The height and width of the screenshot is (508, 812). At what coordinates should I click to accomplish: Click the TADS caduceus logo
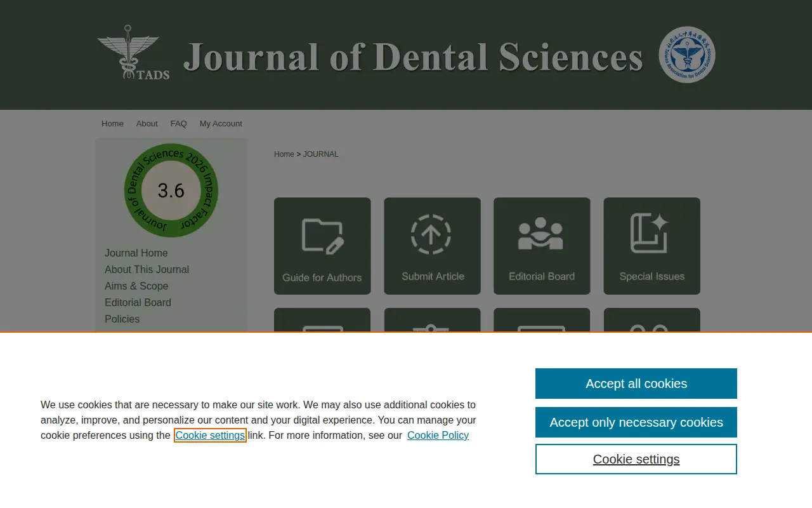click(133, 53)
